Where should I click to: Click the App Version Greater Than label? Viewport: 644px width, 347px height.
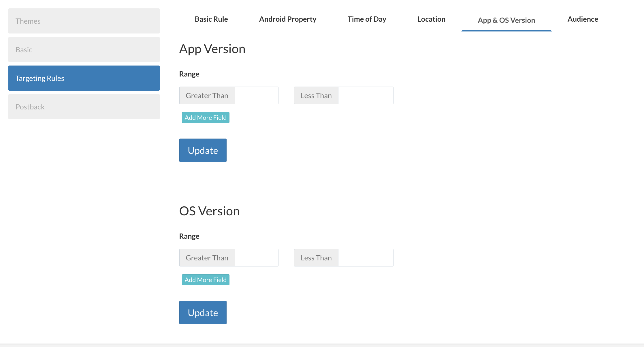(x=207, y=96)
